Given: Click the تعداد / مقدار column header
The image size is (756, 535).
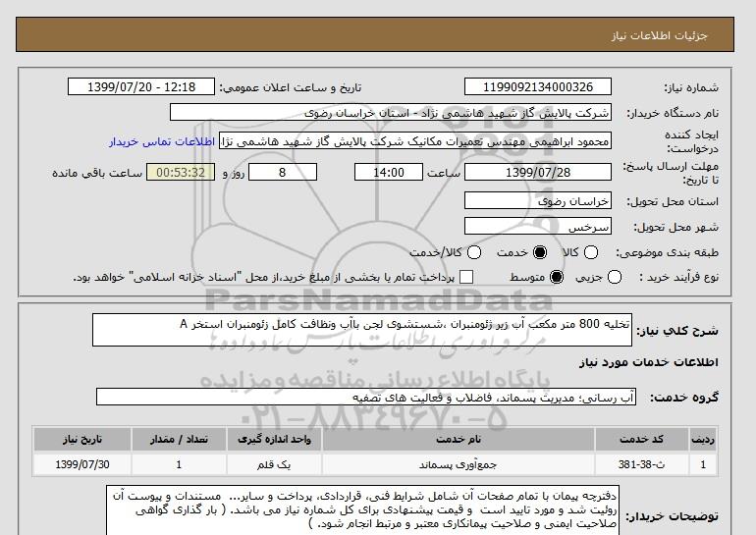Looking at the screenshot, I should [x=179, y=439].
